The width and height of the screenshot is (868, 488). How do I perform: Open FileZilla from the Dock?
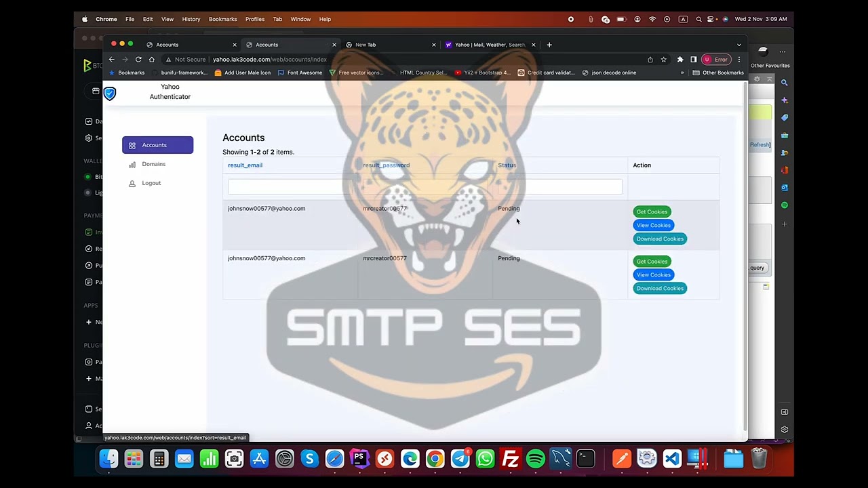tap(510, 459)
